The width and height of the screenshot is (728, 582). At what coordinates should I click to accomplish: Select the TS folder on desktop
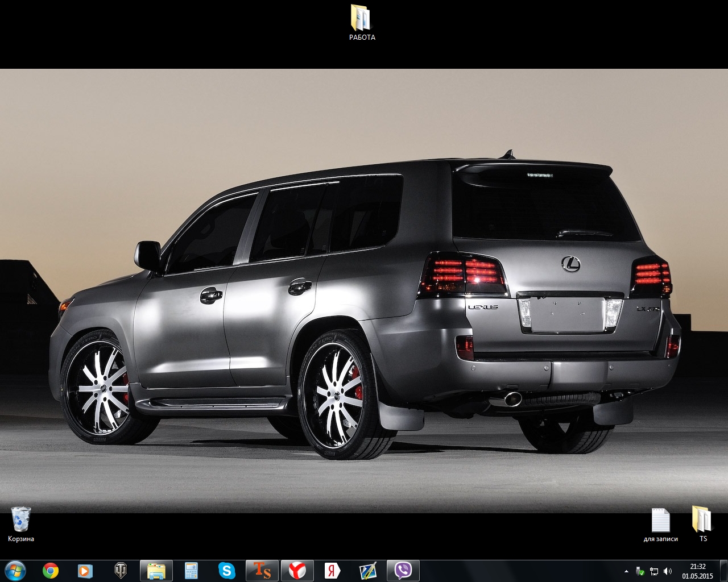[x=703, y=523]
